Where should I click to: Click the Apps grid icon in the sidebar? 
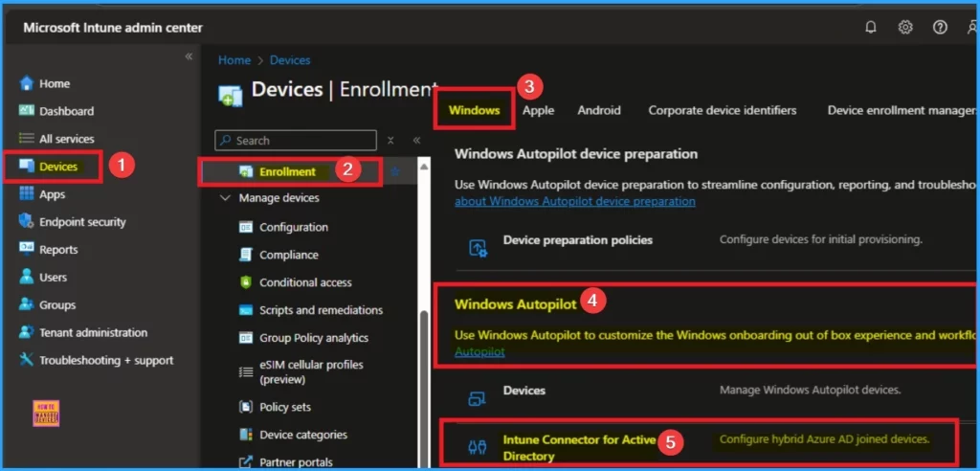[26, 194]
